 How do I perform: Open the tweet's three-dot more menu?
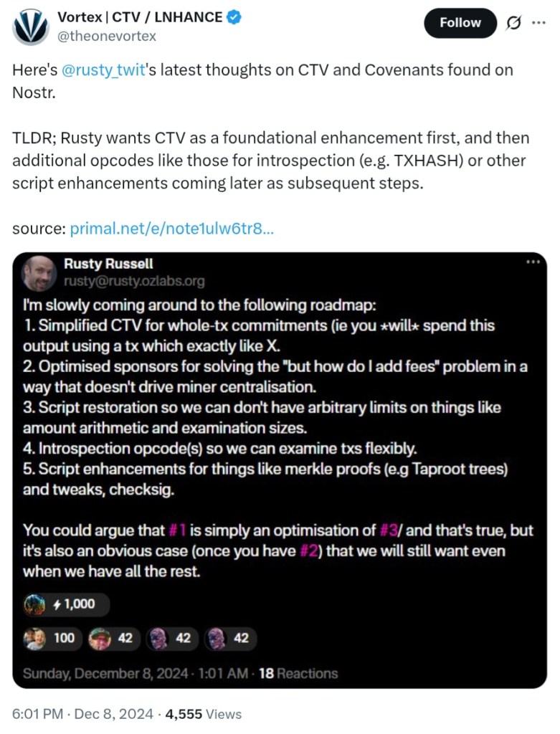click(538, 23)
